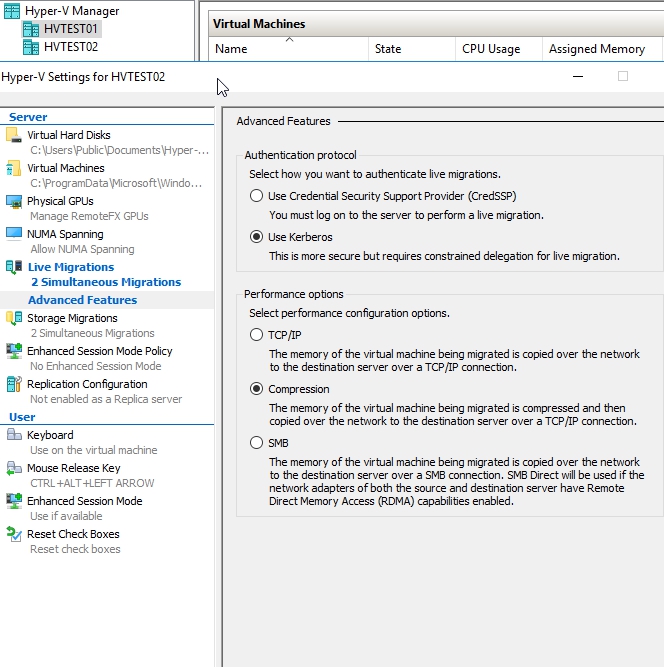Click the NUMA Spanning icon
The width and height of the screenshot is (664, 667).
pos(13,234)
